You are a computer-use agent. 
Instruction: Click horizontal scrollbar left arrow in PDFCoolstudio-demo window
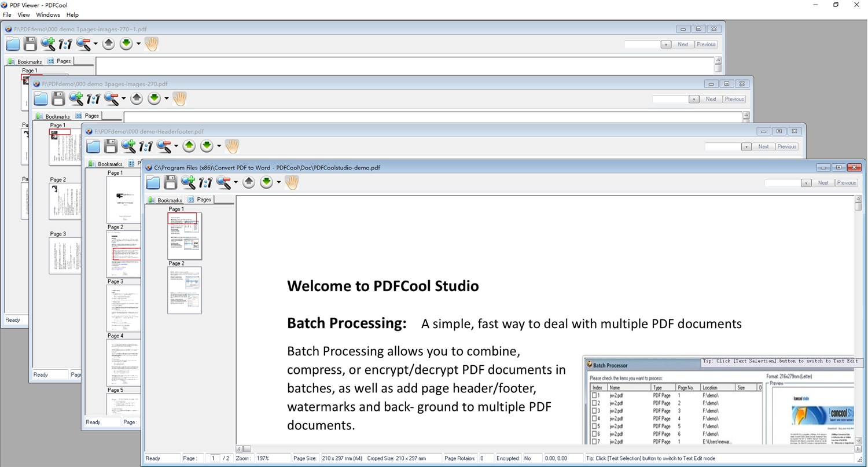coord(239,448)
